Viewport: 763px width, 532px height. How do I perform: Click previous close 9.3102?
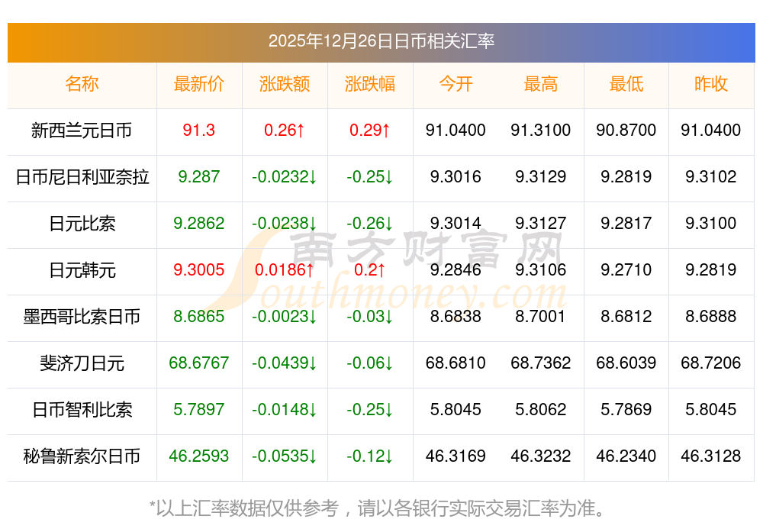tap(711, 176)
